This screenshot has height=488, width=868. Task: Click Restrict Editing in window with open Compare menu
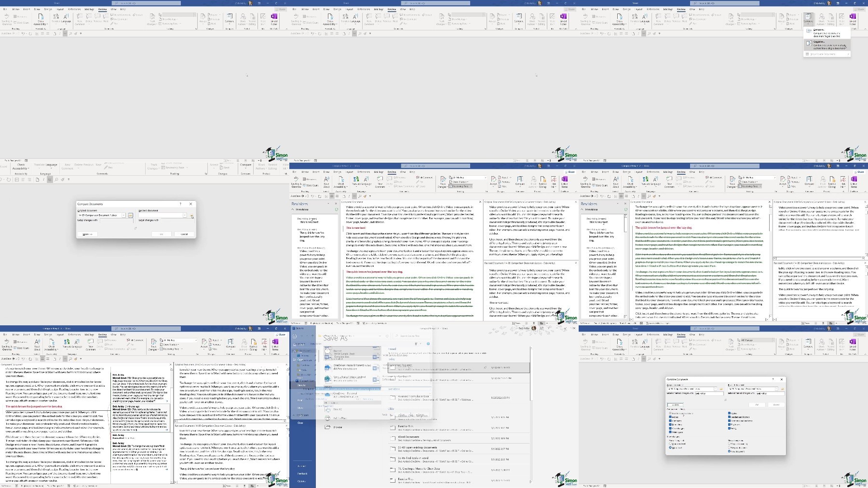pyautogui.click(x=831, y=19)
